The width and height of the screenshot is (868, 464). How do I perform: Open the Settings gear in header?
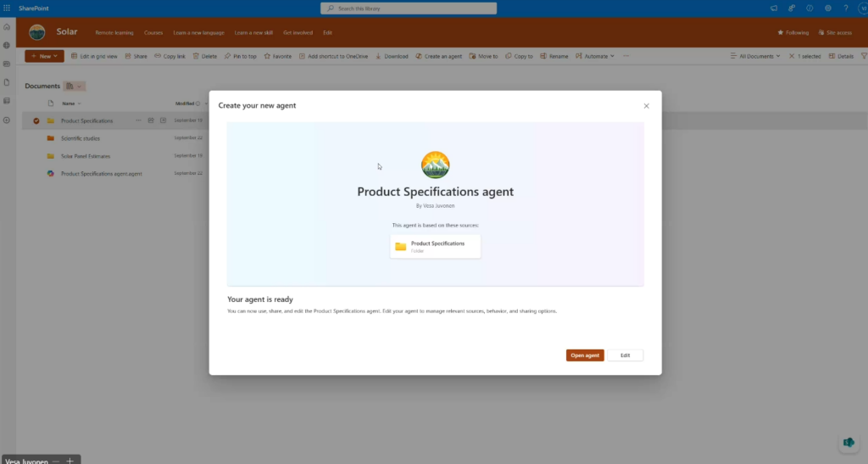[827, 8]
